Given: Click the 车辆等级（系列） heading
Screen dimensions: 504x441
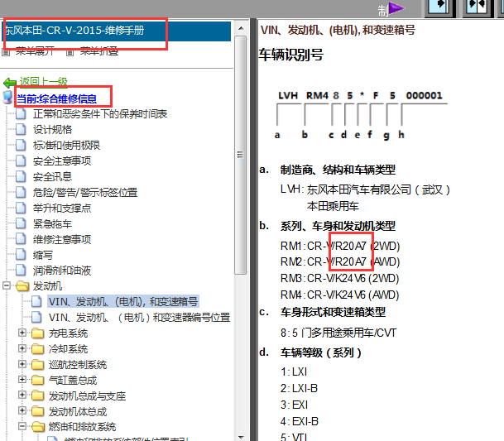Looking at the screenshot, I should pyautogui.click(x=321, y=353).
